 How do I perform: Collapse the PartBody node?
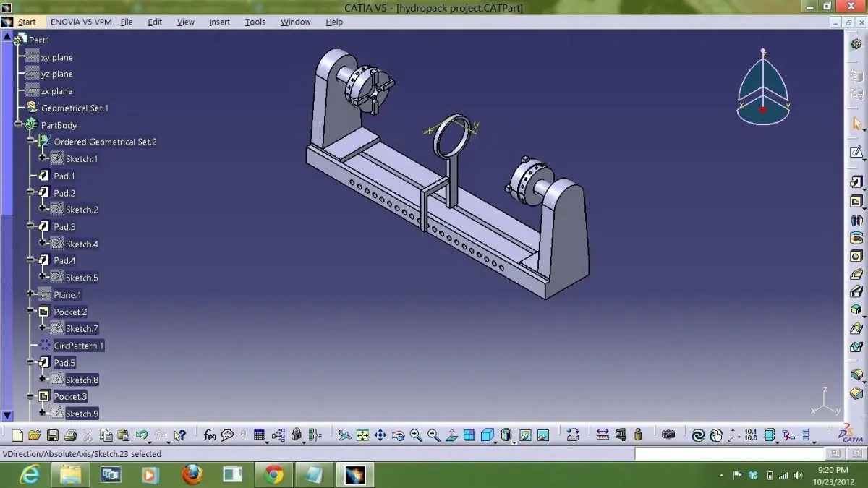coord(19,124)
